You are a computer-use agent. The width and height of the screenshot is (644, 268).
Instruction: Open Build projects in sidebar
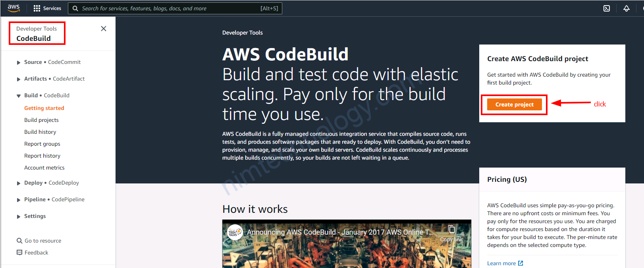click(x=41, y=120)
